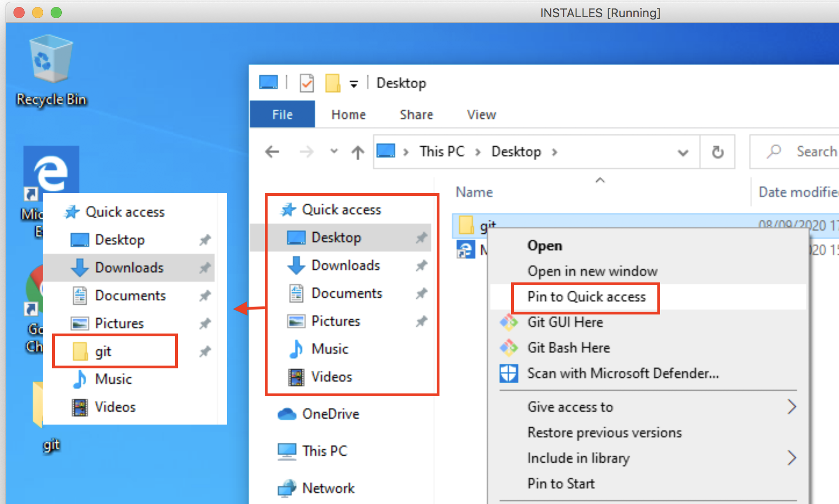Switch to the View ribbon tab
The image size is (839, 504).
click(481, 114)
